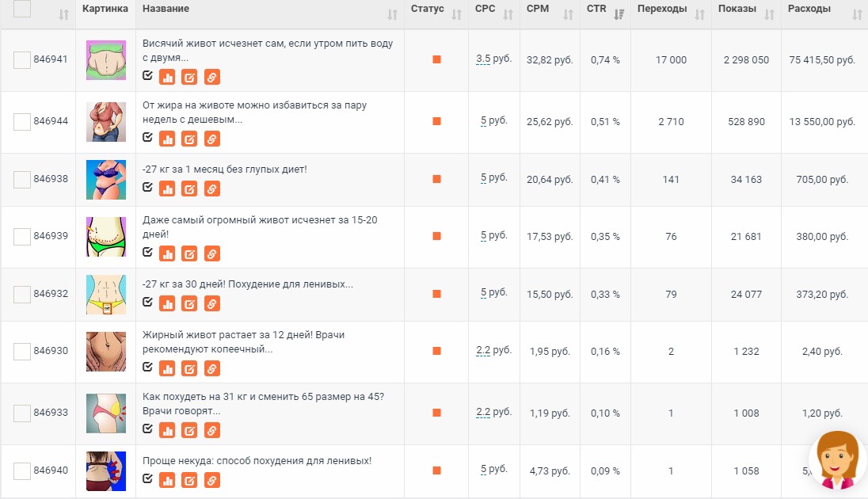Open statistics chart icon for ad 846939
Image resolution: width=868 pixels, height=499 pixels.
click(167, 253)
